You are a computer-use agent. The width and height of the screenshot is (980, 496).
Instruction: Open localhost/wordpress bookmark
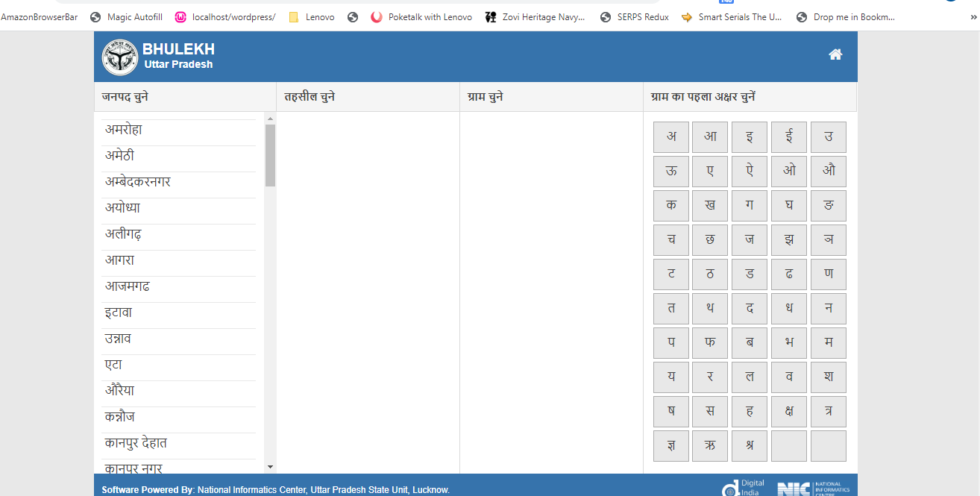point(225,17)
